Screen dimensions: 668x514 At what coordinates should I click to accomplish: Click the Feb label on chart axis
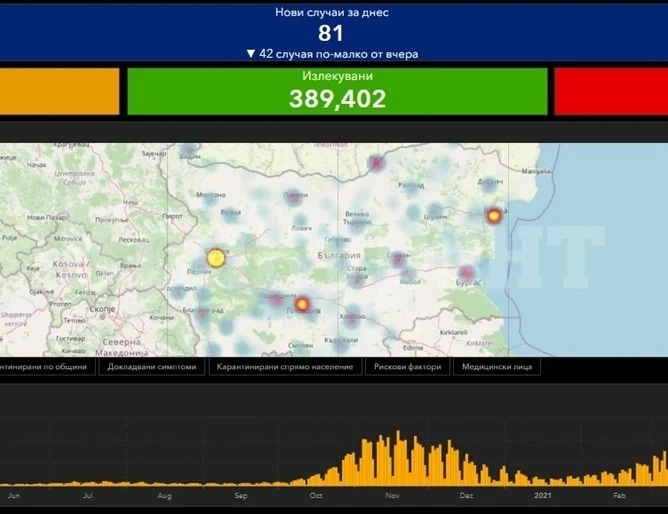click(619, 496)
